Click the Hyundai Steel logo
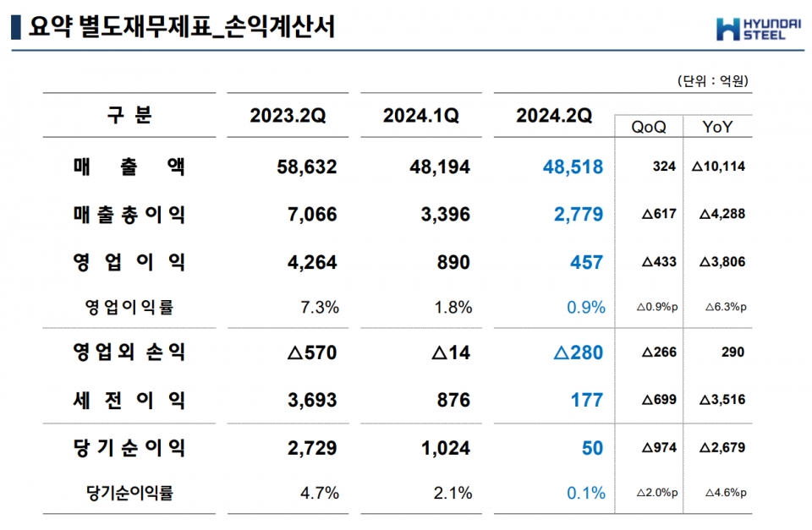Viewport: 812px width, 530px height. click(x=759, y=28)
